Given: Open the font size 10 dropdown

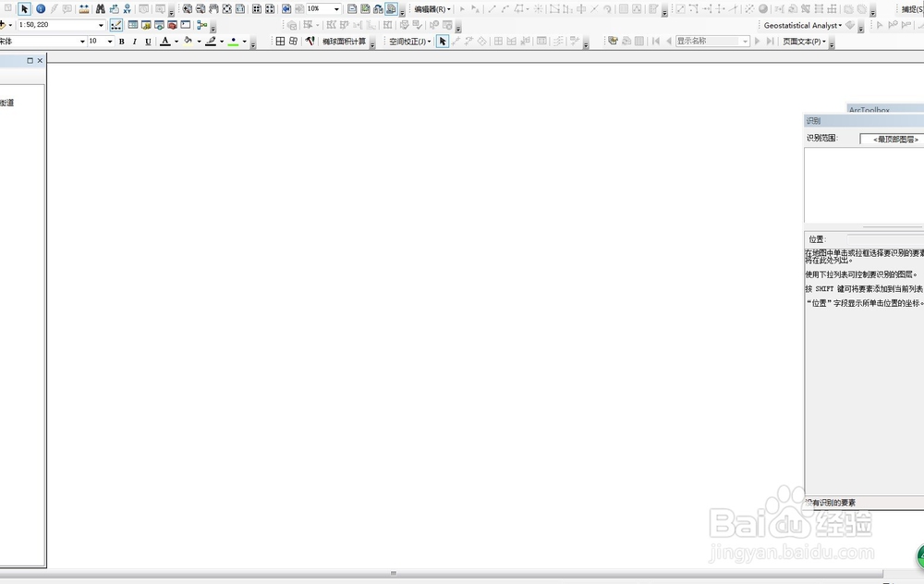Looking at the screenshot, I should pos(110,42).
